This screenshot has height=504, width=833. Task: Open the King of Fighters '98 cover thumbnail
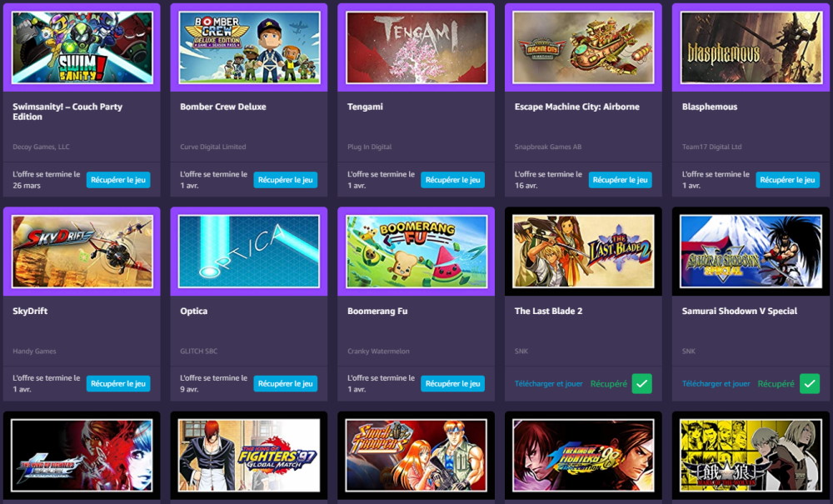pos(583,455)
